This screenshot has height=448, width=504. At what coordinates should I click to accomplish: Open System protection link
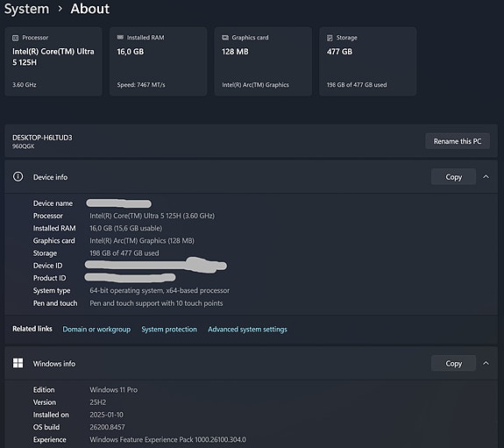(x=169, y=330)
